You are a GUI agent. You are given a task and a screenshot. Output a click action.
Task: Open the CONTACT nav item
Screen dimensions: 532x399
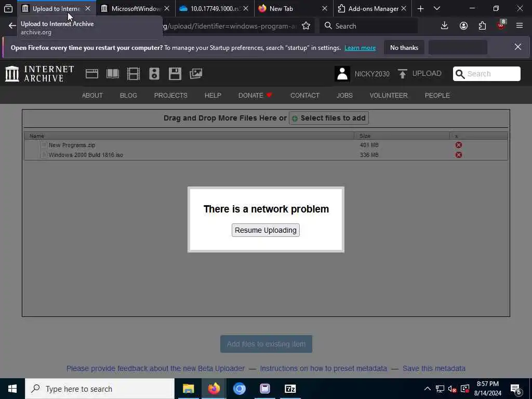pos(305,96)
